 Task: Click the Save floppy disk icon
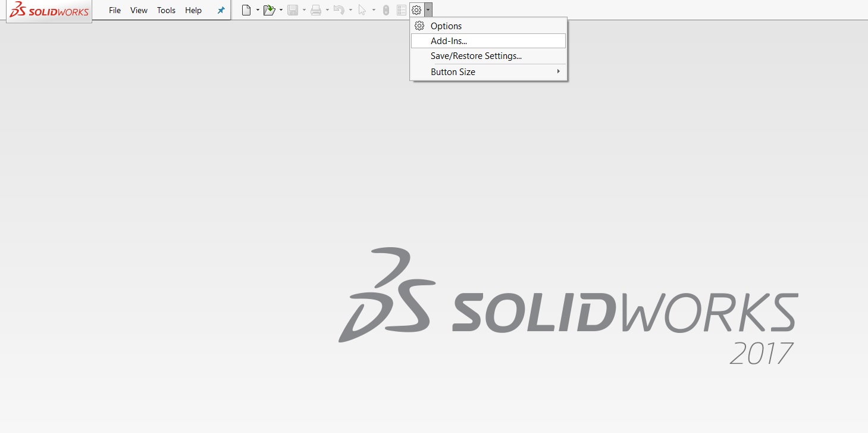point(293,10)
